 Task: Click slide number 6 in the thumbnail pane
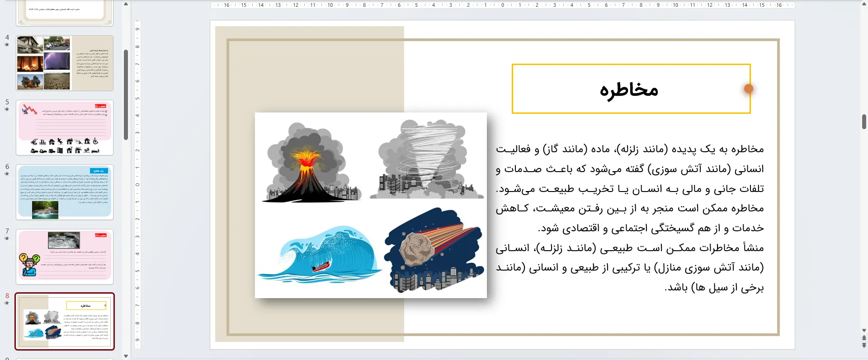(x=7, y=166)
